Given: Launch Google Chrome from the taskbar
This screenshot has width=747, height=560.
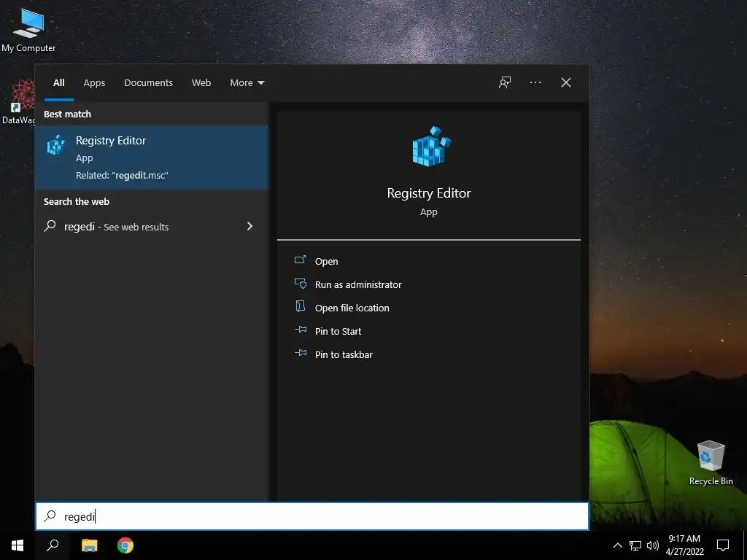Looking at the screenshot, I should click(125, 545).
